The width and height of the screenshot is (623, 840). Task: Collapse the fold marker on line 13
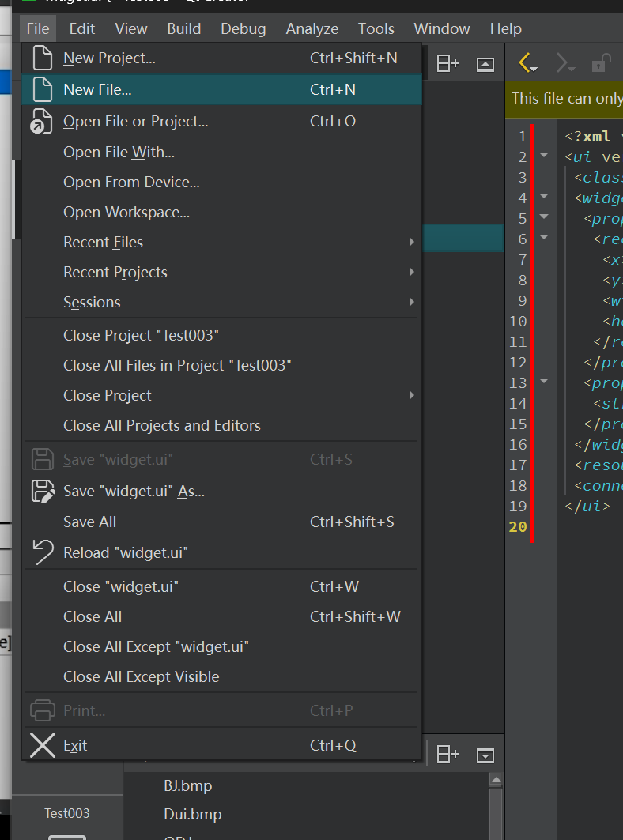pos(544,382)
